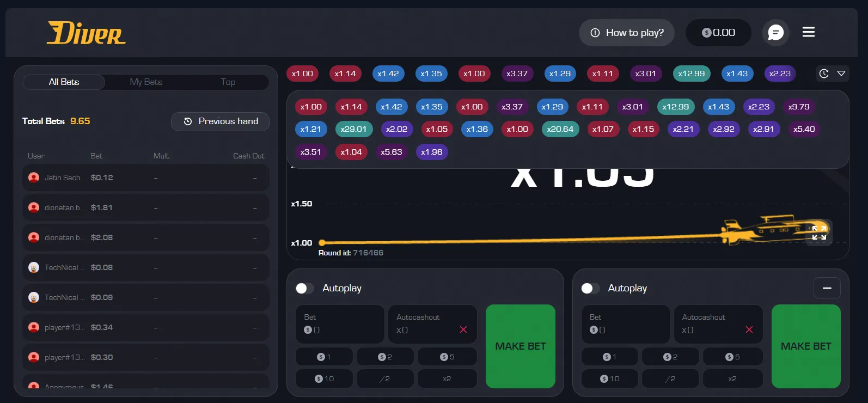
Task: Open the round history clock icon
Action: coord(824,74)
